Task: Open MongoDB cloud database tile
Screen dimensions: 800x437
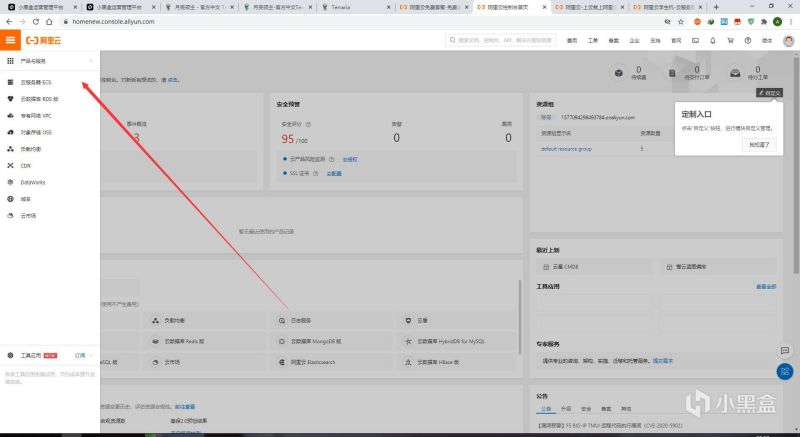Action: (x=332, y=341)
